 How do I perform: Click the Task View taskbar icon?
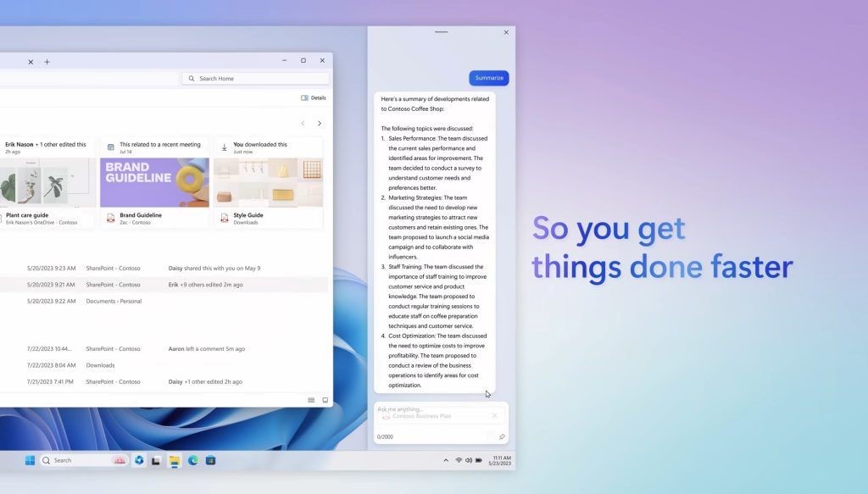[x=156, y=460]
